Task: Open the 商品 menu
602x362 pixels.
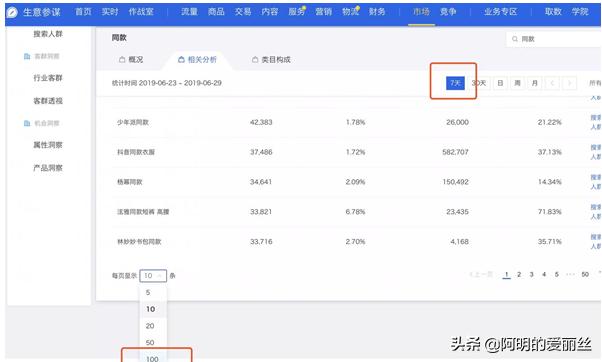Action: point(216,12)
